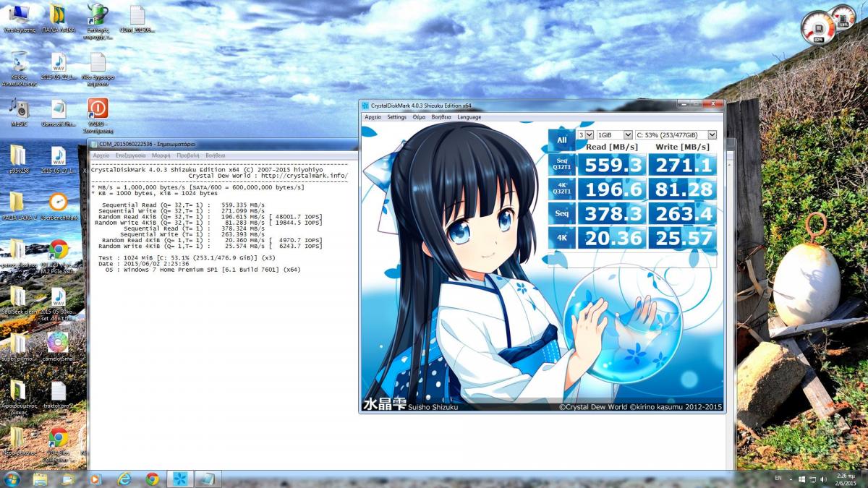Open Google Chrome from the taskbar

pos(152,479)
